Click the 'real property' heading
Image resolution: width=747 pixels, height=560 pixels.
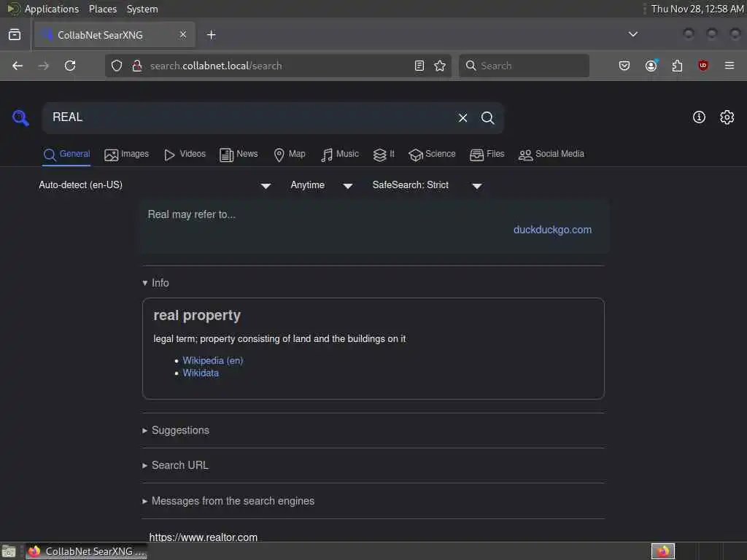[x=197, y=315]
